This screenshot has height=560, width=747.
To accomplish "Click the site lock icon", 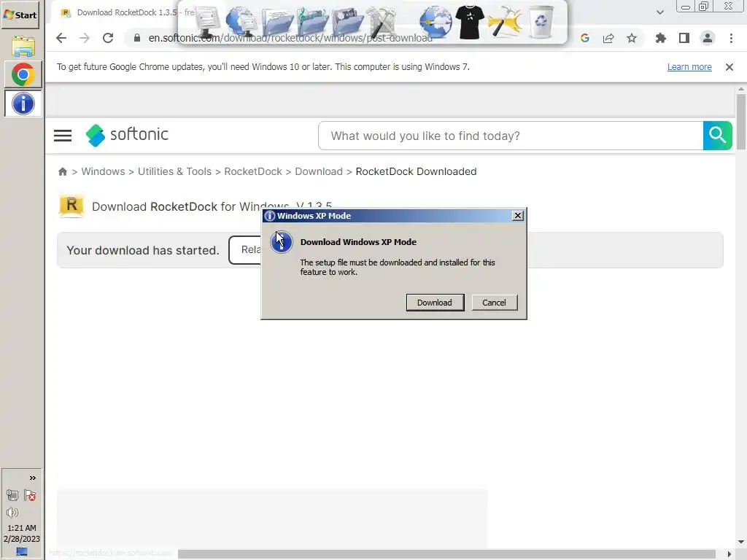I will (x=136, y=38).
